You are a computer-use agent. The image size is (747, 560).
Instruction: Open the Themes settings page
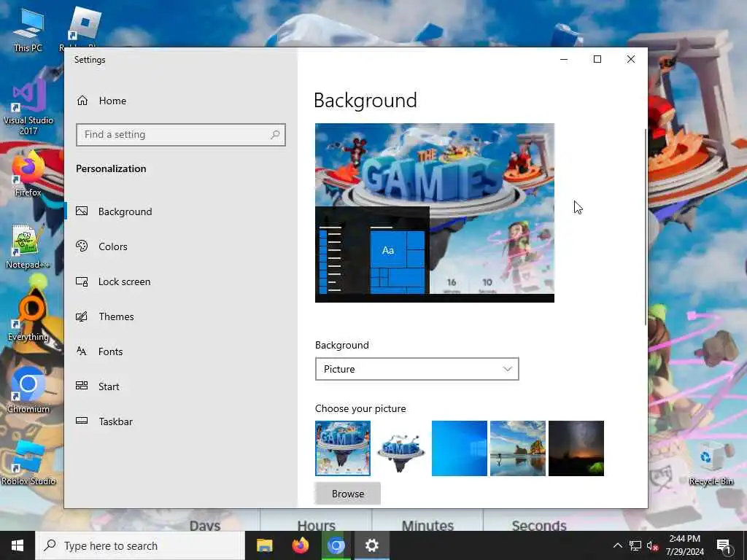(x=181, y=316)
